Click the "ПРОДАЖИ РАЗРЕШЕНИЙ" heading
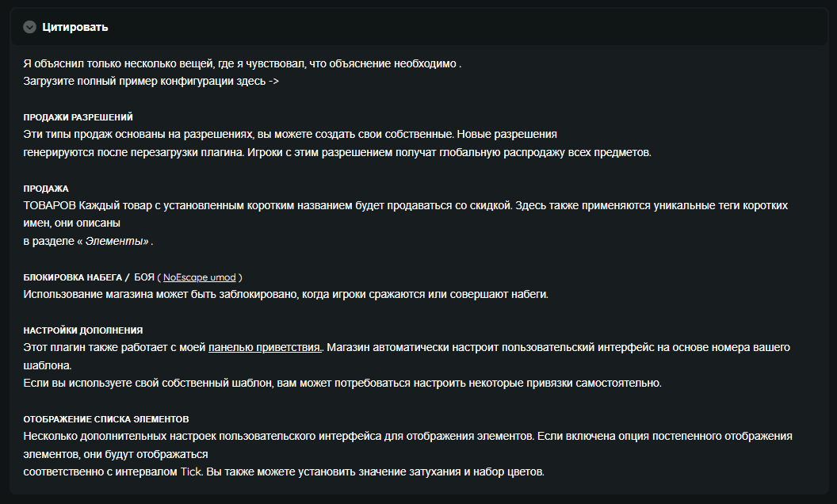 point(78,117)
